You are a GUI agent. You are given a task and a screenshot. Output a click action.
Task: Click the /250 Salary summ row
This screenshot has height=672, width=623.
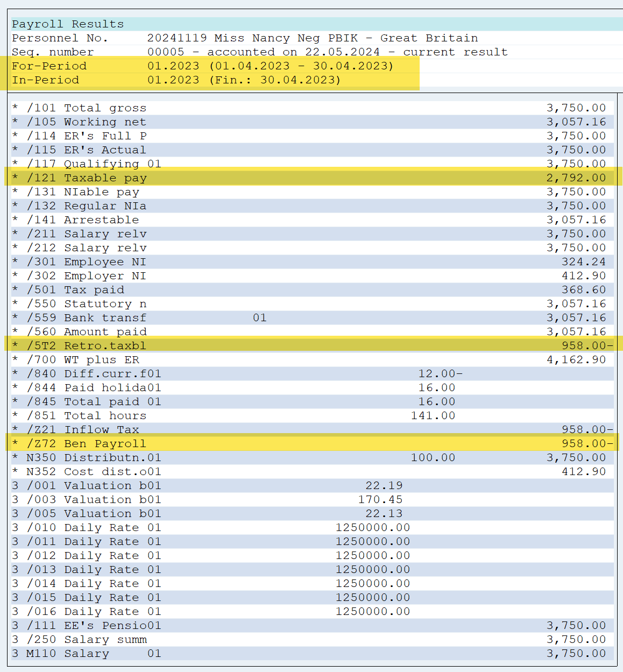(312, 640)
